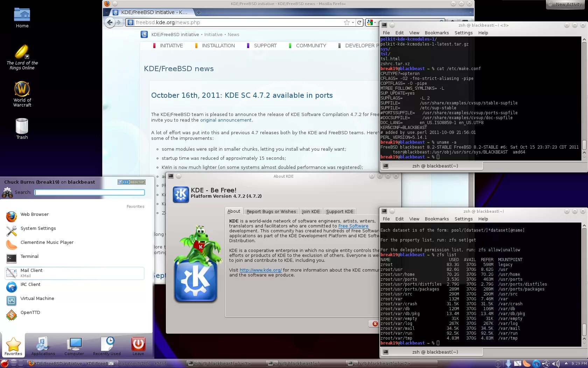The width and height of the screenshot is (588, 368).
Task: Open Edit menu in lower zsh terminal
Action: (x=399, y=219)
